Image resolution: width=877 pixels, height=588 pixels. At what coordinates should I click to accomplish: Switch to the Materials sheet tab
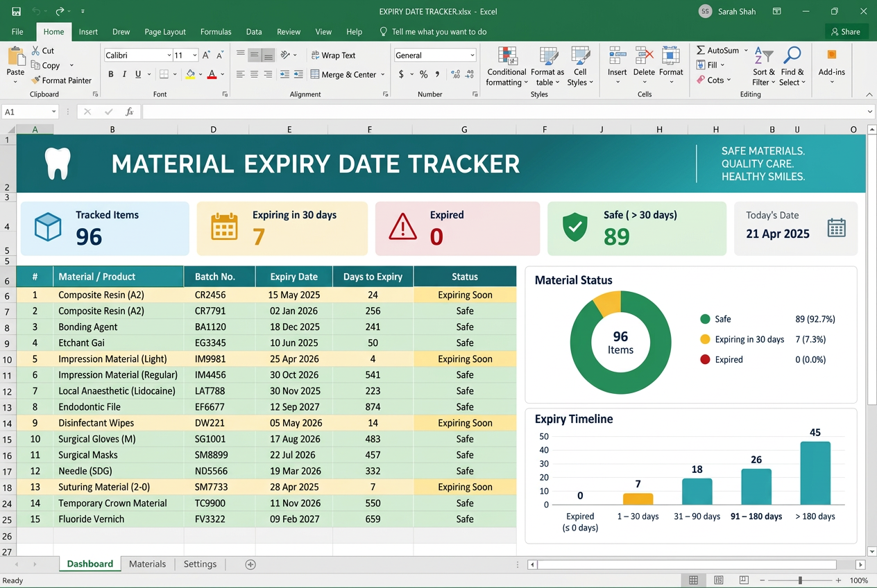point(148,564)
